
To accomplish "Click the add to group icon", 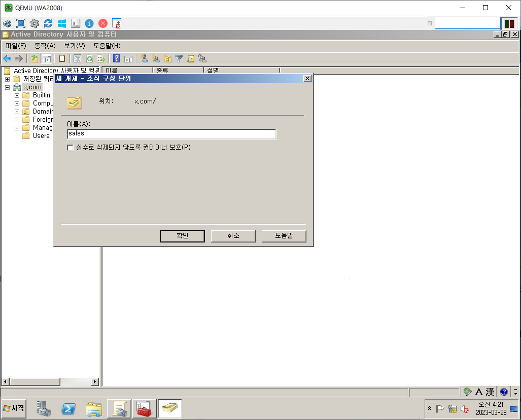I will [202, 59].
